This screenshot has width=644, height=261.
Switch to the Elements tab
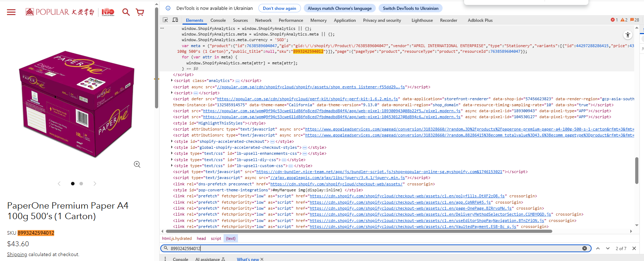(x=194, y=20)
